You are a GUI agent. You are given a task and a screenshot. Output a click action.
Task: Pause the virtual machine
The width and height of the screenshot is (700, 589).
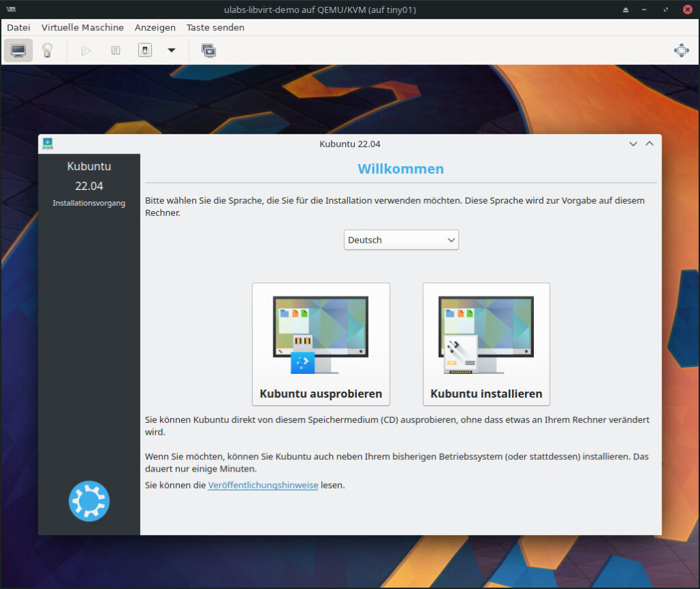(x=116, y=51)
